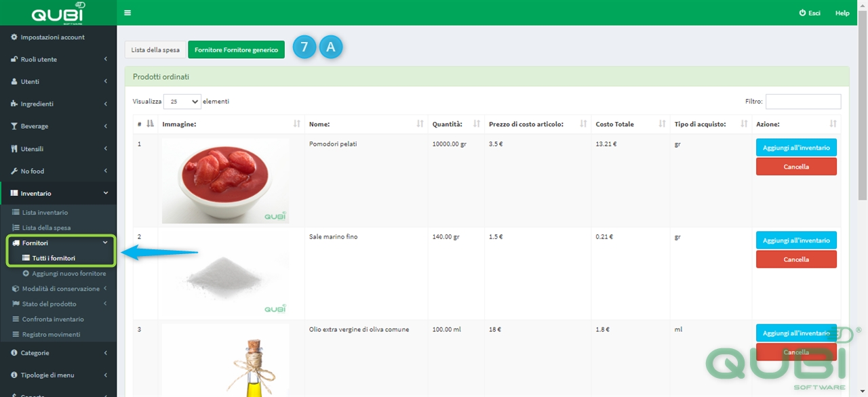Screen dimensions: 868x397
Task: Expand Tipologie di menu chevron
Action: tap(106, 375)
